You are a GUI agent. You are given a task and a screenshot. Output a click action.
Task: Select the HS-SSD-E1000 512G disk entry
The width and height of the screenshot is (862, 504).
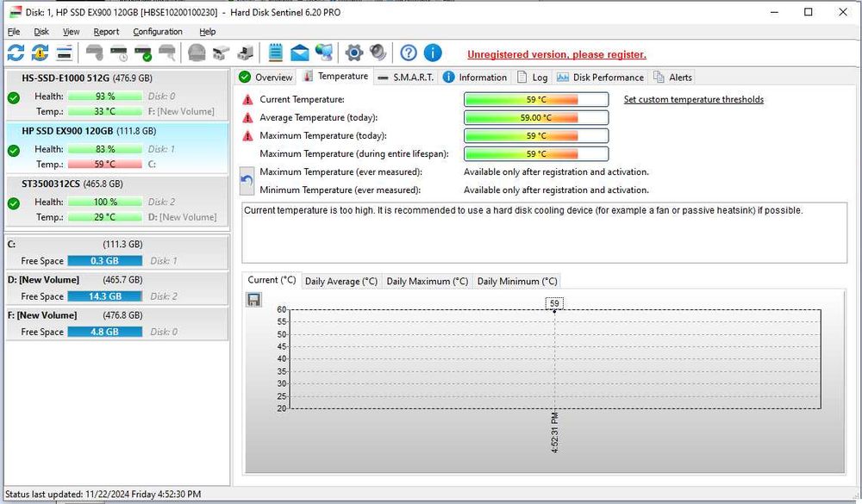click(x=116, y=95)
